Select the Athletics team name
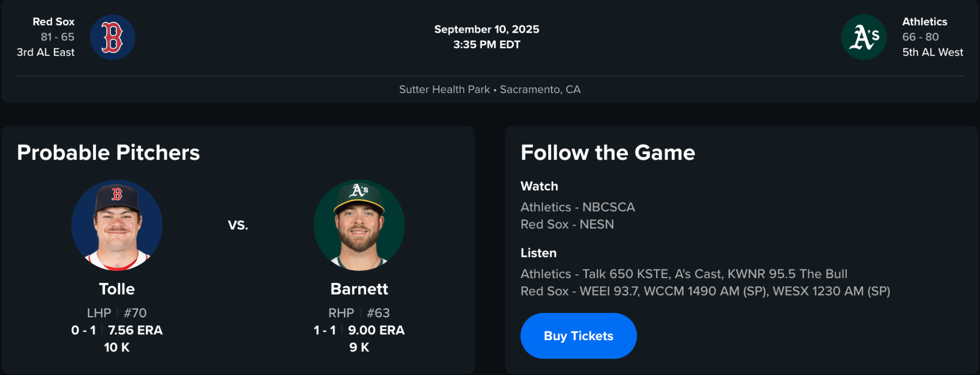The width and height of the screenshot is (980, 375). [924, 22]
